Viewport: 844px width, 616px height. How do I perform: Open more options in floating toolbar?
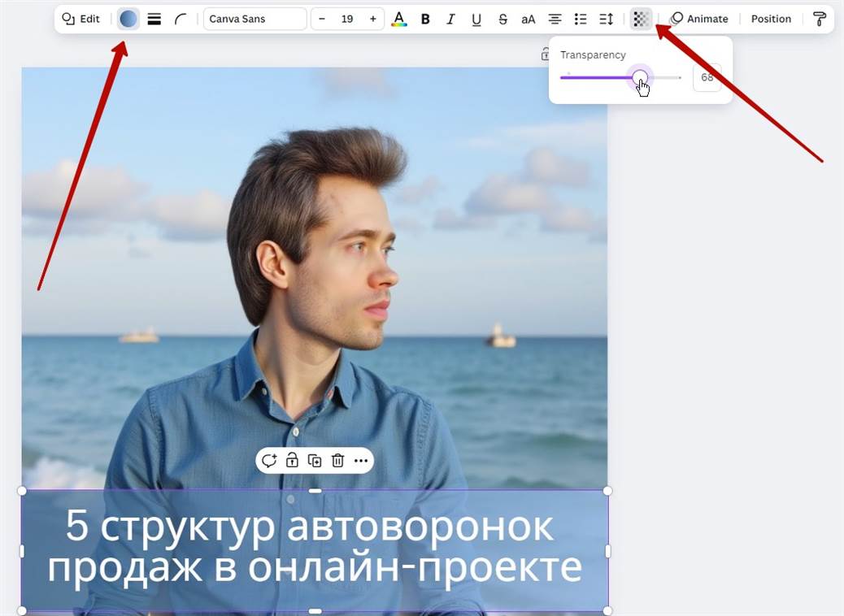click(361, 461)
